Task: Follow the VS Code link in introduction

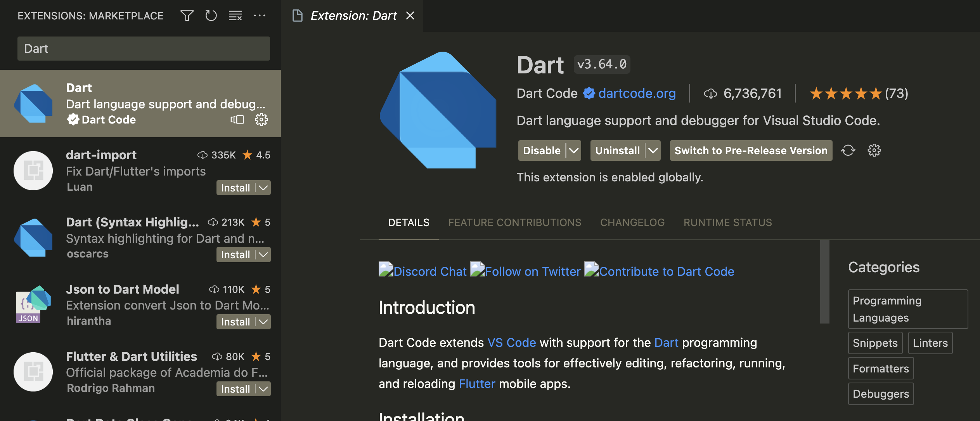Action: [x=512, y=343]
